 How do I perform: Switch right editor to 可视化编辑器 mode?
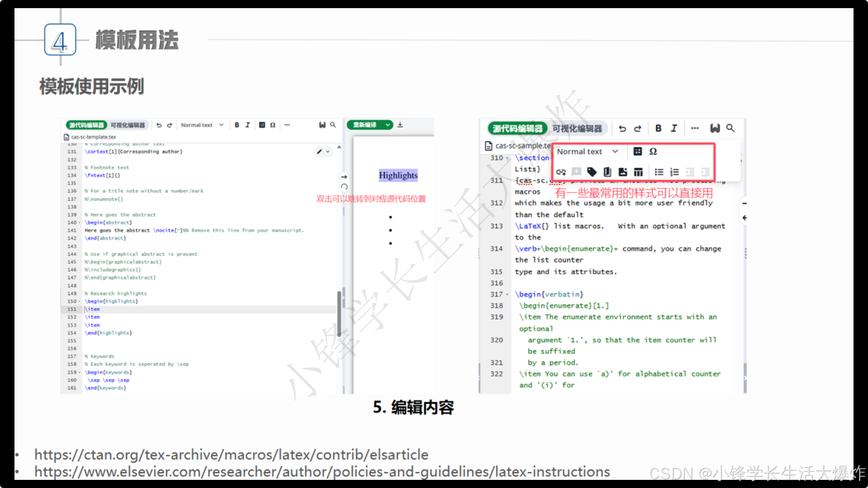pyautogui.click(x=577, y=129)
